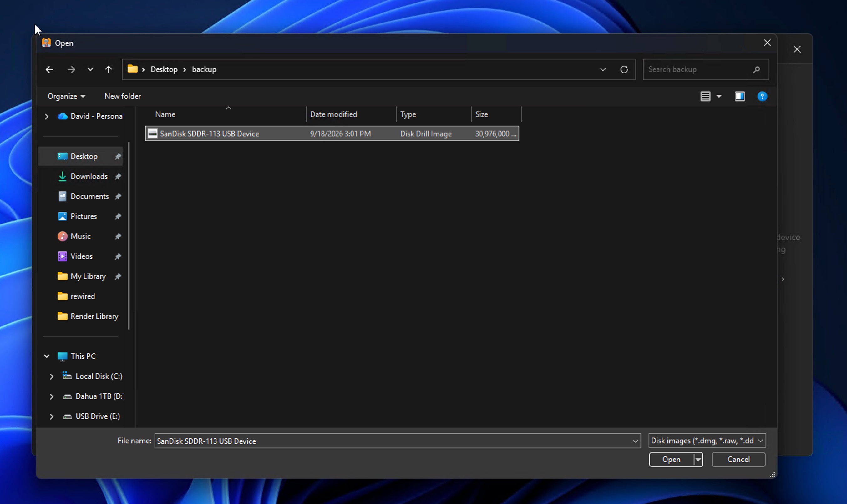This screenshot has width=847, height=504.
Task: Expand the Open button split arrow
Action: (698, 460)
